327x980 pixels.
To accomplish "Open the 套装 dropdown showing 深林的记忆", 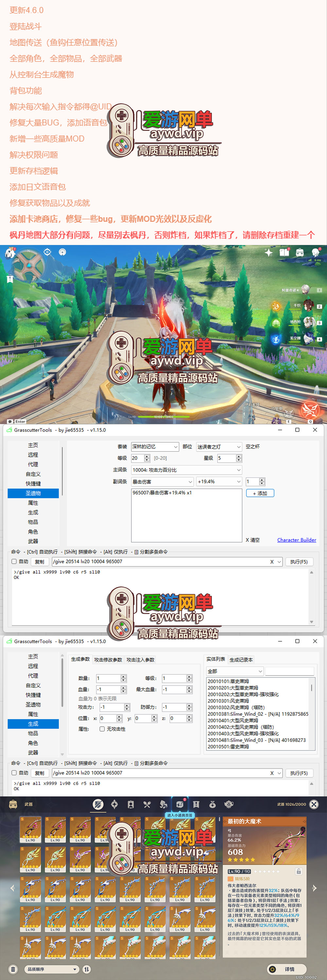I will point(155,447).
